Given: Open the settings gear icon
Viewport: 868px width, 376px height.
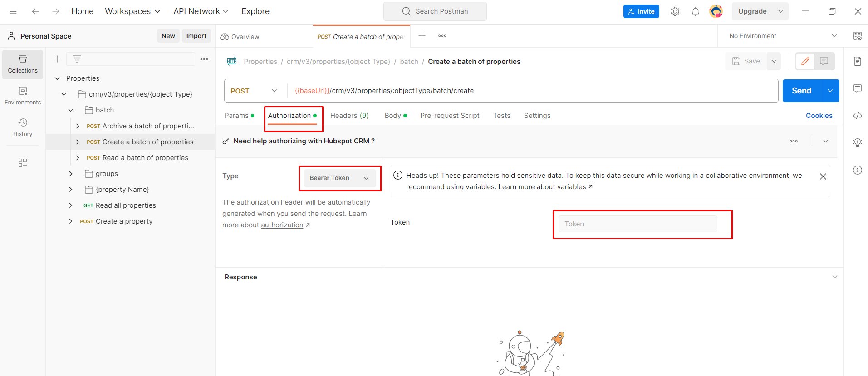Looking at the screenshot, I should click(675, 11).
